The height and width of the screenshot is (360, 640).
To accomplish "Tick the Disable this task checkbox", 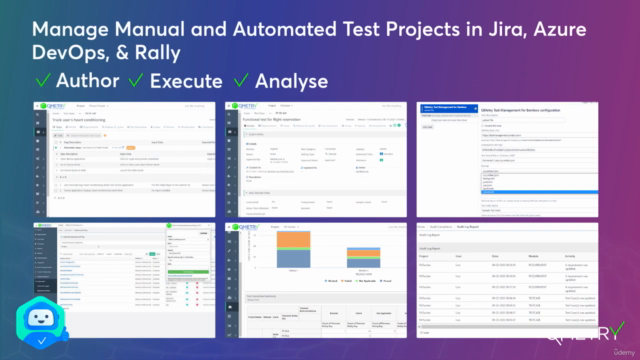I will [x=483, y=126].
